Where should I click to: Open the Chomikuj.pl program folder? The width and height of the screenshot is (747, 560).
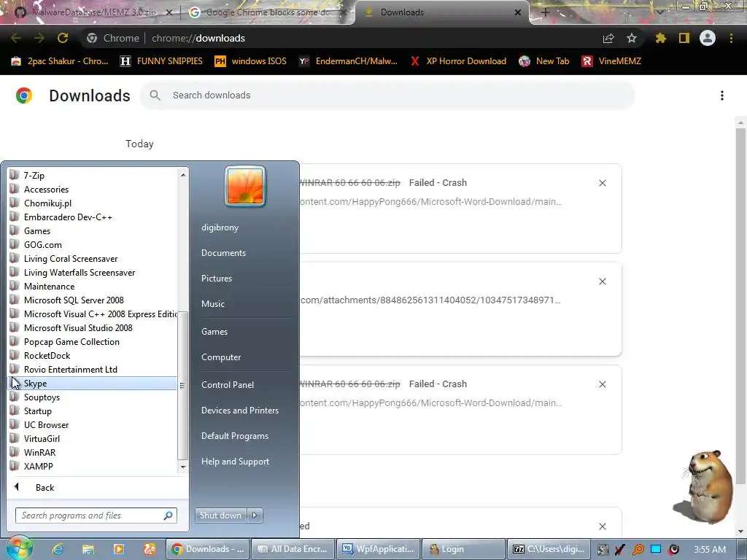93,203
